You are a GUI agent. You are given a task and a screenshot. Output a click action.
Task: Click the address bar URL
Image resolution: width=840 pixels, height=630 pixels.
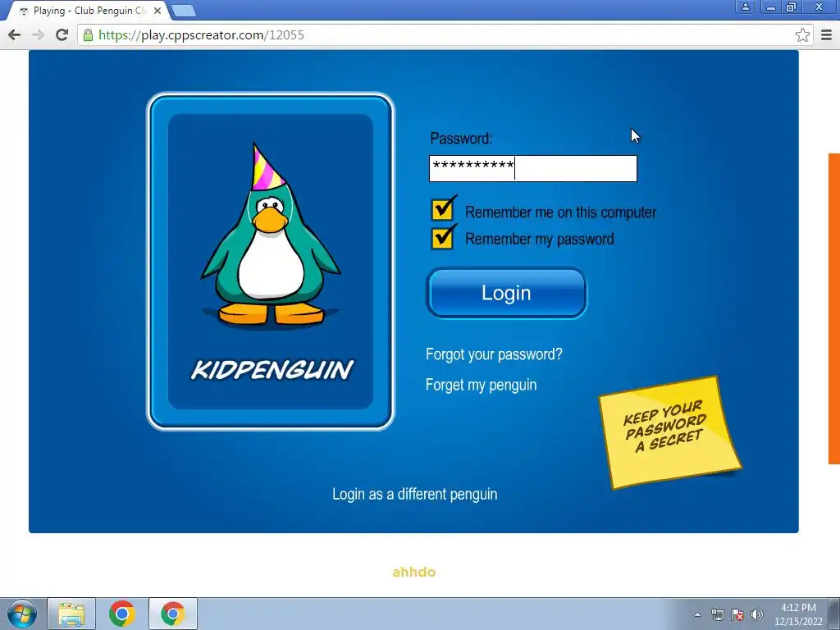click(x=201, y=34)
